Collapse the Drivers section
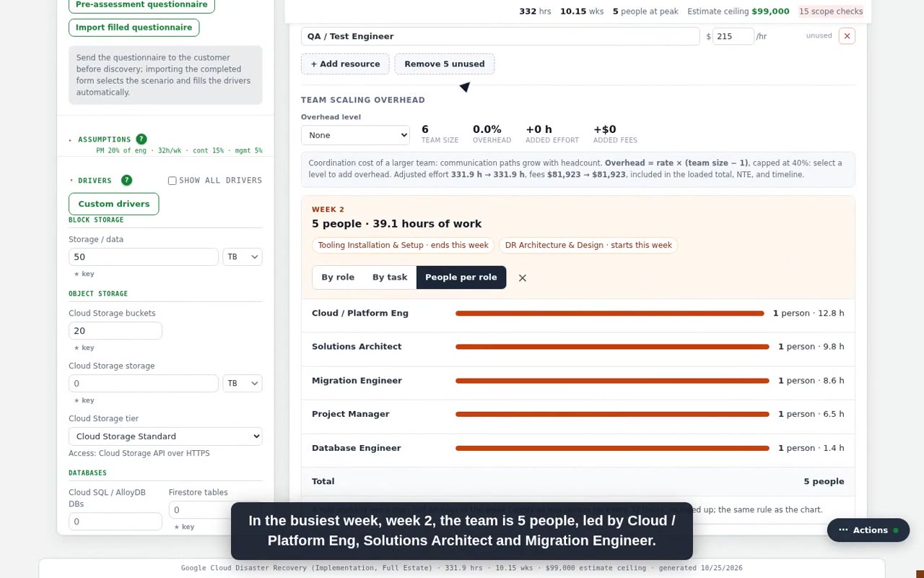The height and width of the screenshot is (578, 924). pyautogui.click(x=90, y=181)
